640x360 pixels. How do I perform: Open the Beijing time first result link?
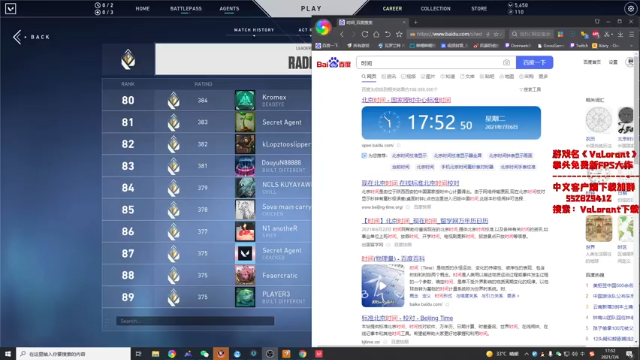[x=406, y=100]
